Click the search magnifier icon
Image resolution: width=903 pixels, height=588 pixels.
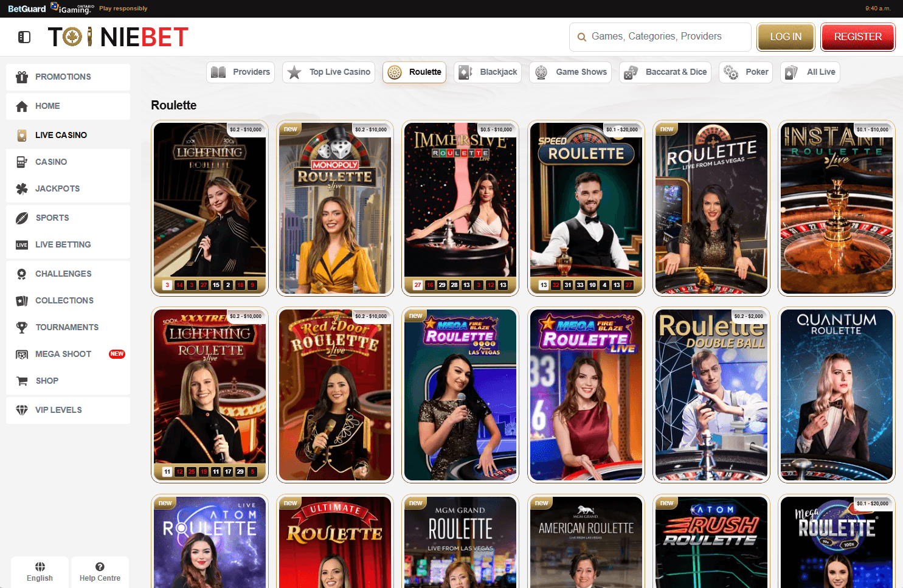point(582,37)
